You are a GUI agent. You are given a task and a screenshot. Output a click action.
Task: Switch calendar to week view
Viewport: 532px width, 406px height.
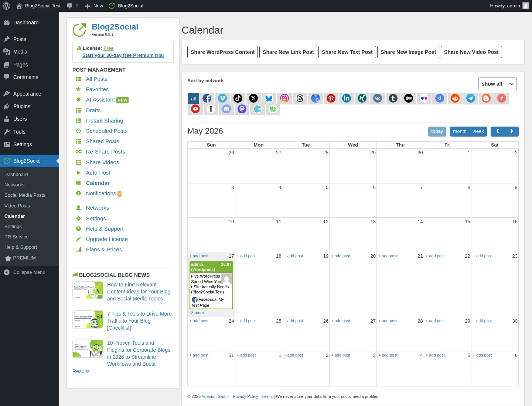(478, 131)
